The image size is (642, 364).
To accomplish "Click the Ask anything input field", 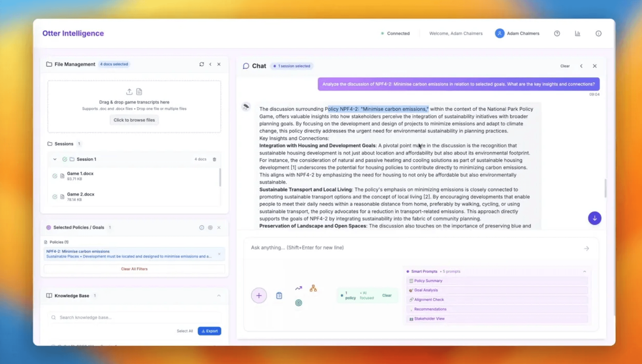I will 388,247.
